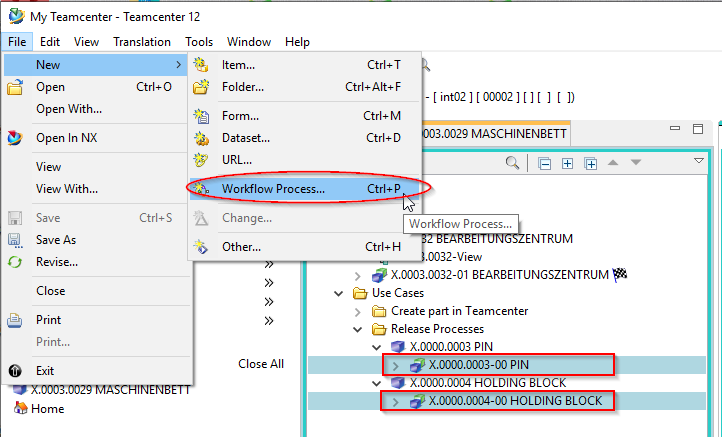722x437 pixels.
Task: Click the New URL icon
Action: [x=201, y=159]
